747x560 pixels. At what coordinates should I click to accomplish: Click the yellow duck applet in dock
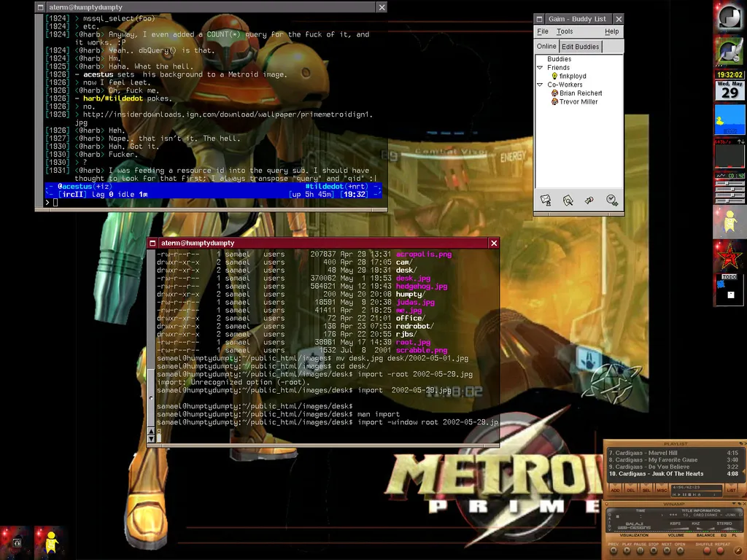point(729,120)
